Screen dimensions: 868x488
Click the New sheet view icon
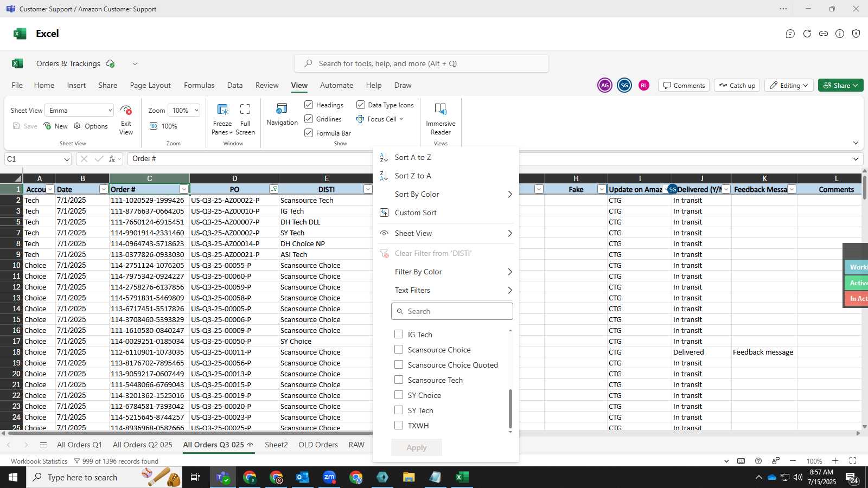tap(48, 126)
